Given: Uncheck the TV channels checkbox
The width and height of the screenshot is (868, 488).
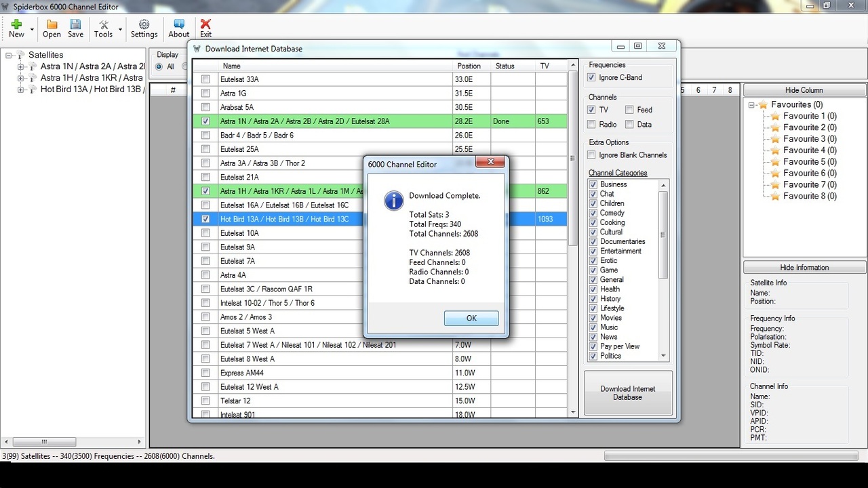Looking at the screenshot, I should pos(592,109).
